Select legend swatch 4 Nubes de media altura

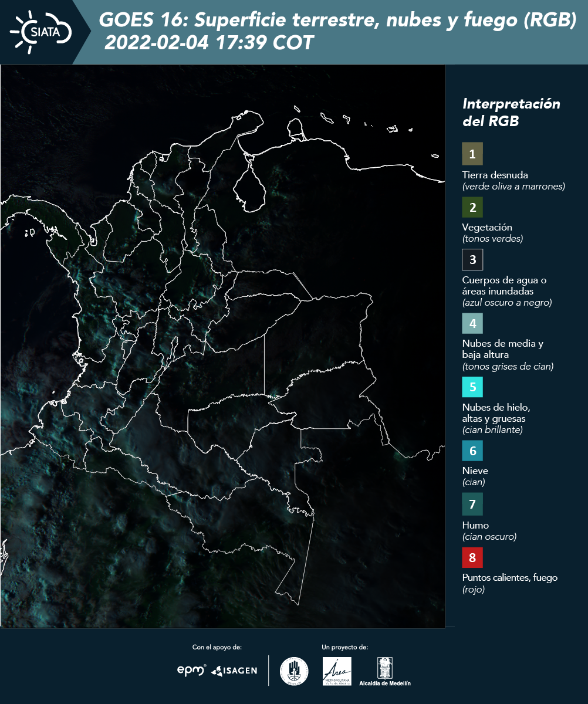point(472,323)
